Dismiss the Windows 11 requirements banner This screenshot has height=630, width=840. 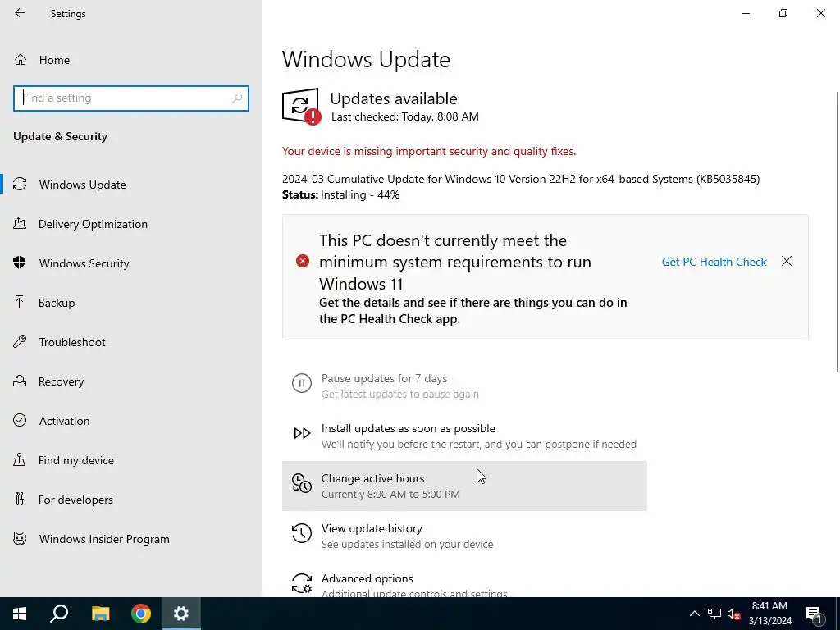point(787,261)
